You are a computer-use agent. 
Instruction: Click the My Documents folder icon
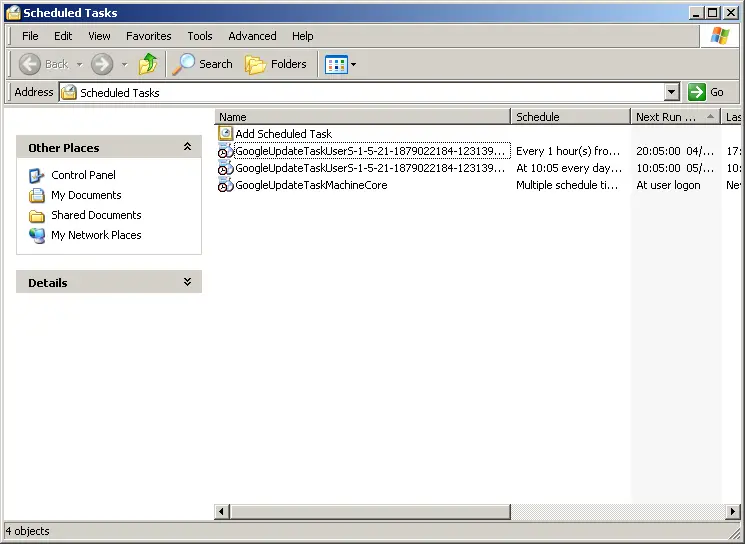(x=37, y=195)
